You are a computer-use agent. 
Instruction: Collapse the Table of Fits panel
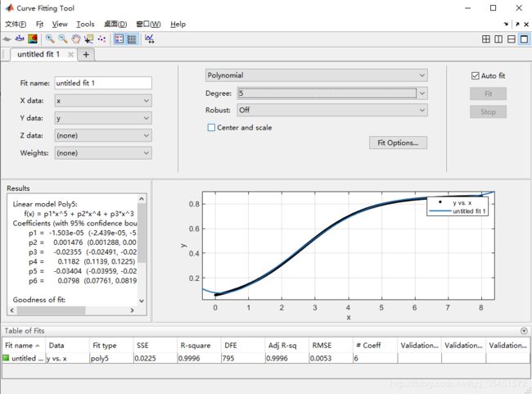point(524,331)
